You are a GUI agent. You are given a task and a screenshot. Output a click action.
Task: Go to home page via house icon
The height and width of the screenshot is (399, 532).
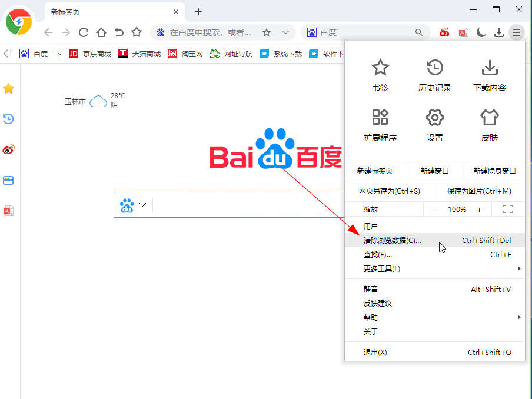coord(101,32)
